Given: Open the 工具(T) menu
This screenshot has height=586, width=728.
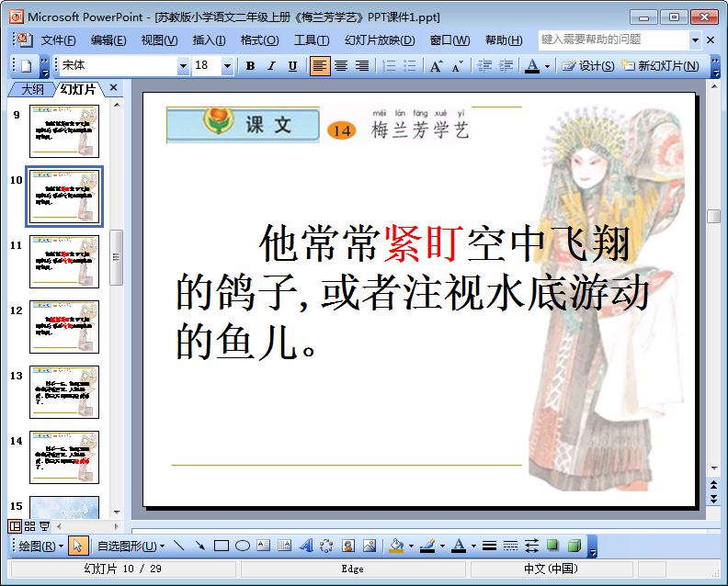Looking at the screenshot, I should tap(312, 40).
